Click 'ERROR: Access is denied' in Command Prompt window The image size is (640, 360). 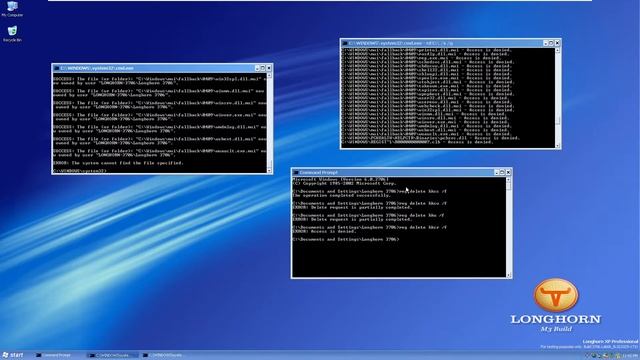click(x=324, y=231)
